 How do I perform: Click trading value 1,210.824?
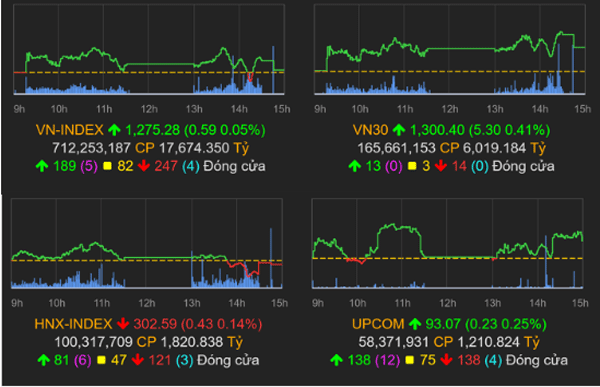[x=488, y=342]
